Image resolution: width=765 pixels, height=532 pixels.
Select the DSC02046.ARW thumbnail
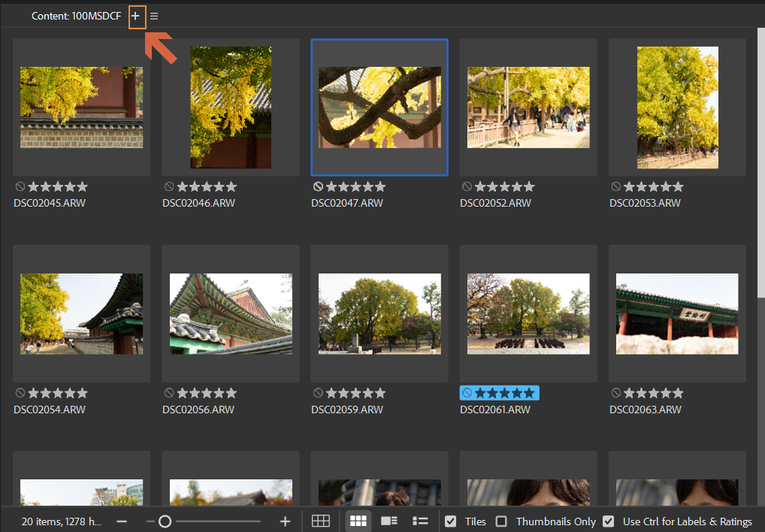[x=231, y=107]
